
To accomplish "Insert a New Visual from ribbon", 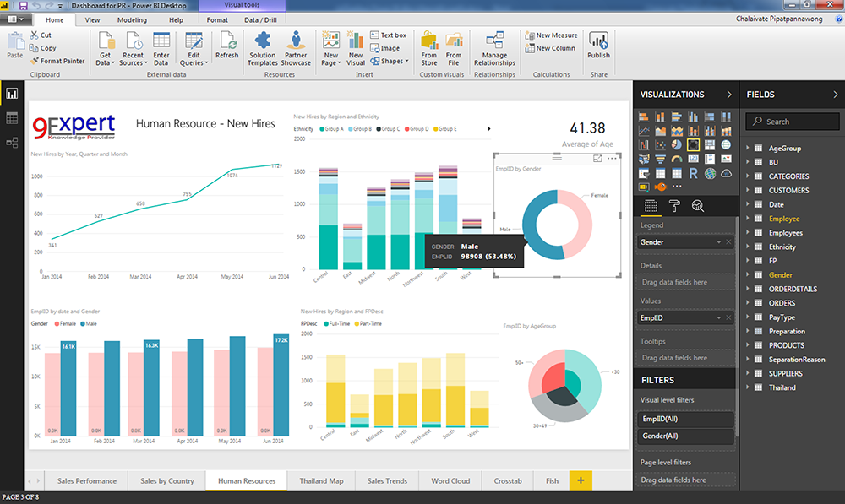I will click(x=356, y=48).
